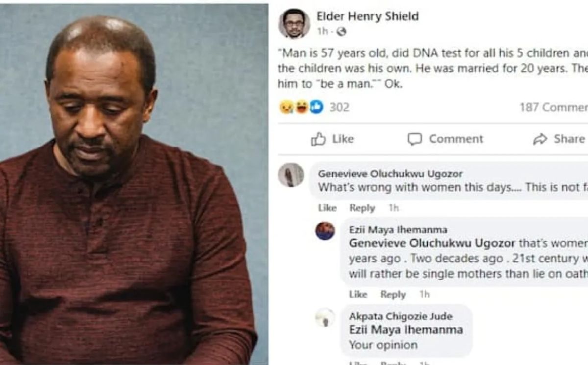This screenshot has height=365, width=588.
Task: Click the laughing reaction emoji
Action: point(301,107)
